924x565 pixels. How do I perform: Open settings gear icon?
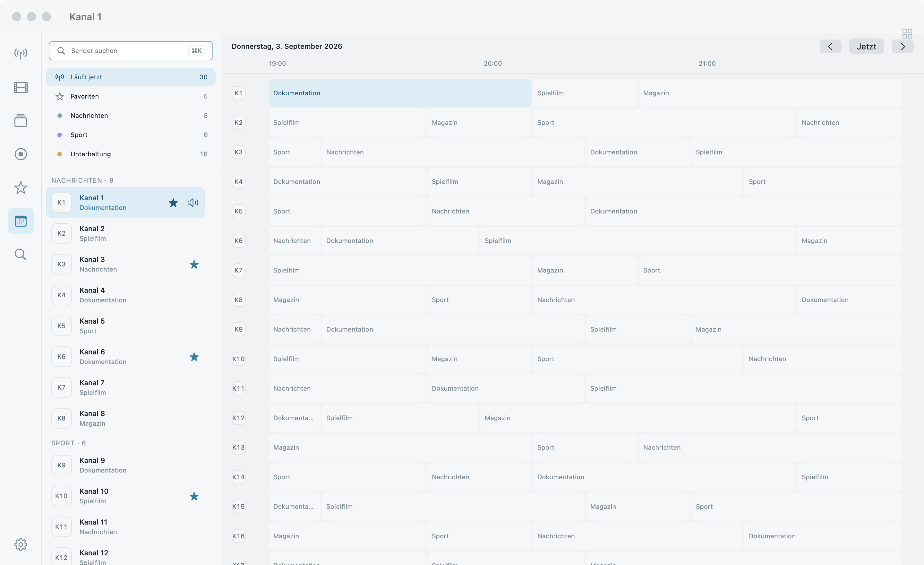(x=21, y=544)
